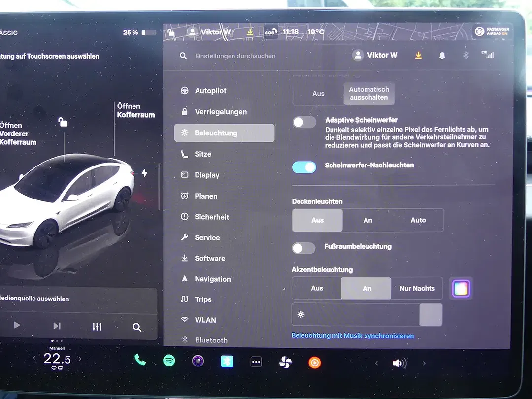
Task: Tap 'Beleuchtung mit Musik synchronisieren' link
Action: 353,336
